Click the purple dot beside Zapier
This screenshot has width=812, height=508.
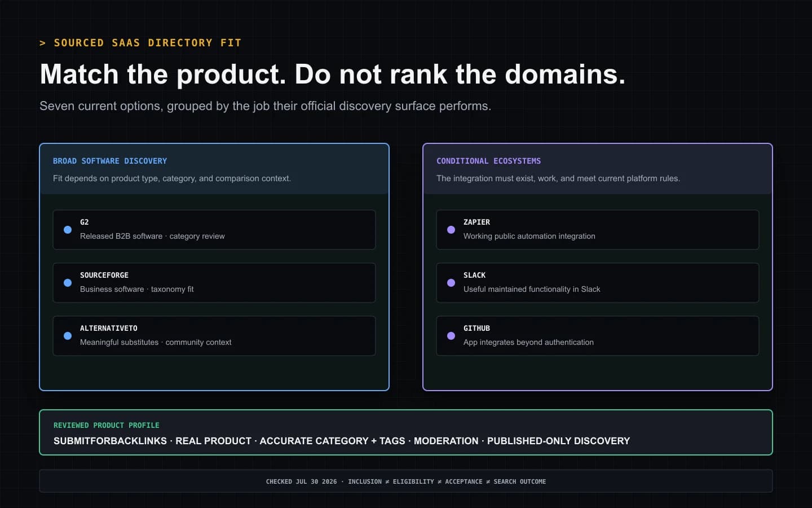pyautogui.click(x=451, y=230)
